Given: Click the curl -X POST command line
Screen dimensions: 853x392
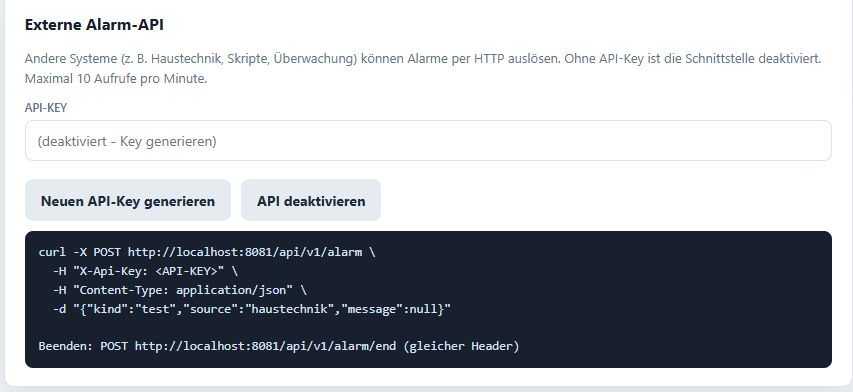Looking at the screenshot, I should 207,252.
